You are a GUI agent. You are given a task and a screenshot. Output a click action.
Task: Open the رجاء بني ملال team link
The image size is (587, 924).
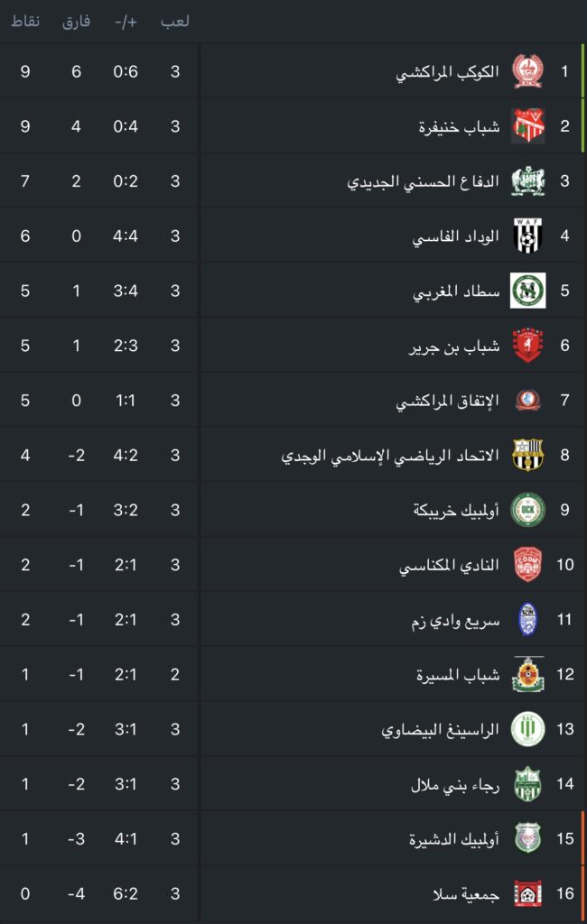tap(455, 784)
